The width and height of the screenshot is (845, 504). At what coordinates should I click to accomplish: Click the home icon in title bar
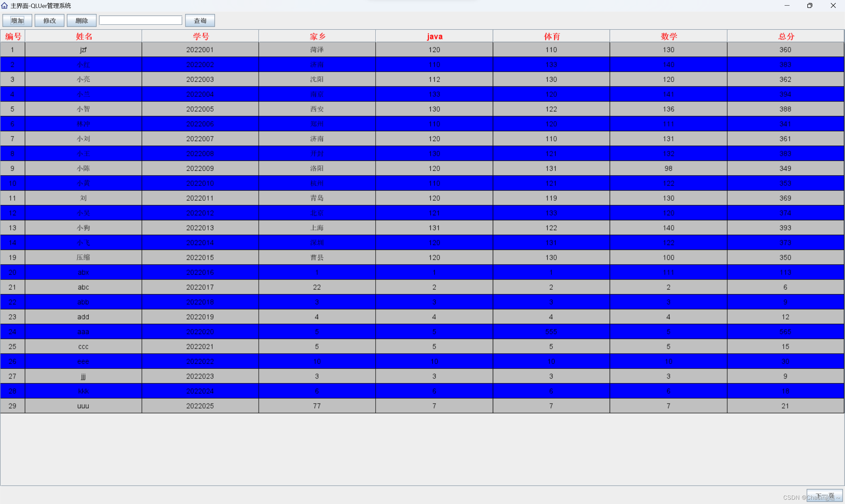pos(4,5)
